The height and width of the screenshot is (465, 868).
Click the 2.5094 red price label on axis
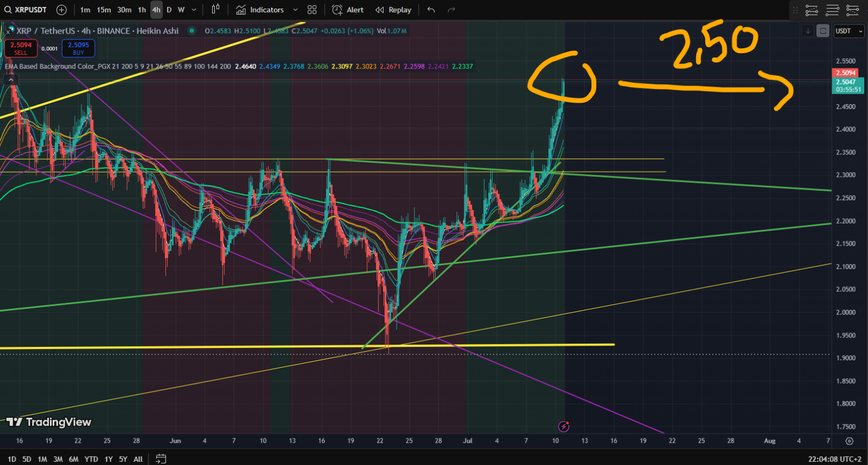point(845,73)
